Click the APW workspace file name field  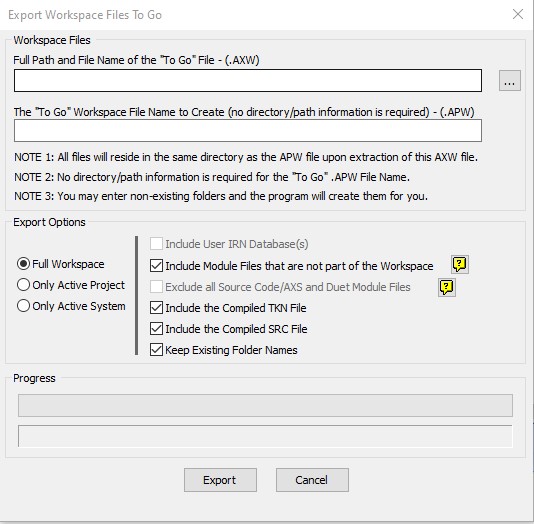[248, 130]
